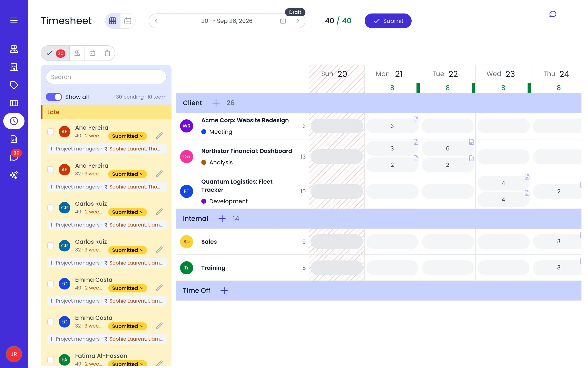
Task: Open the Companies building icon in the sidebar
Action: click(14, 67)
